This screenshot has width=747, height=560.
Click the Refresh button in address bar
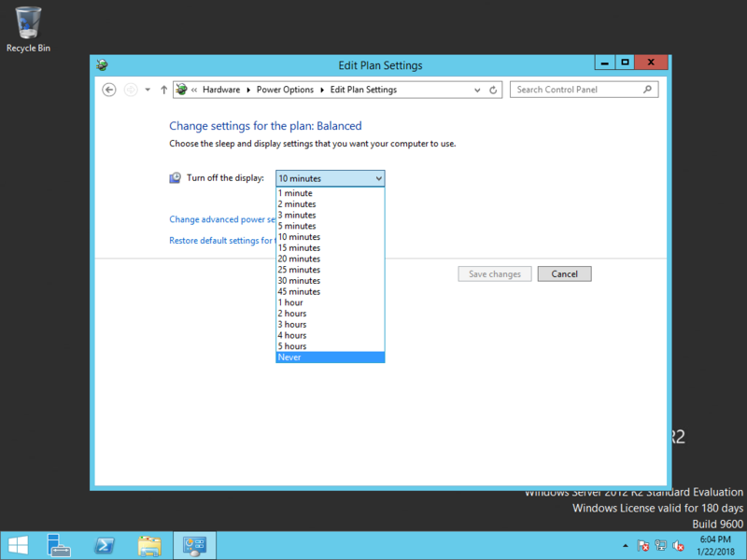(494, 90)
